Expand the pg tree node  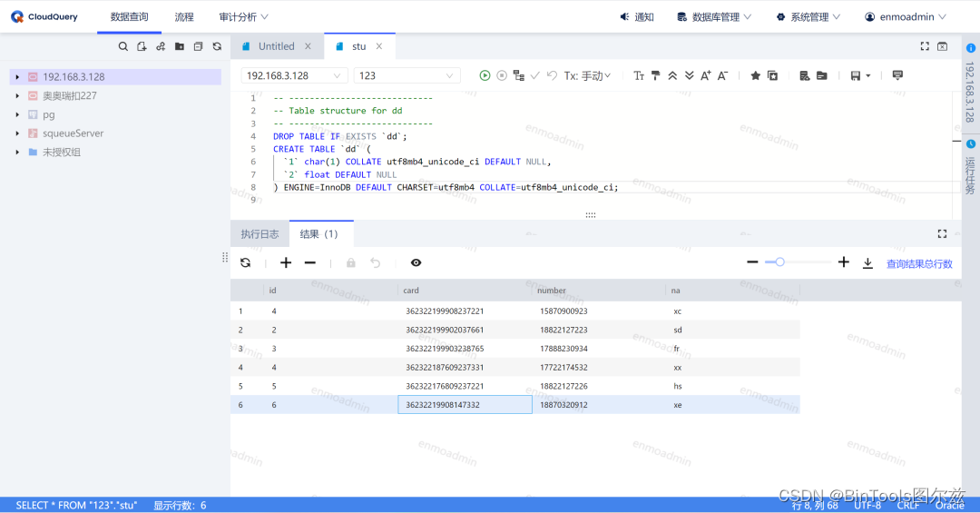pyautogui.click(x=17, y=114)
